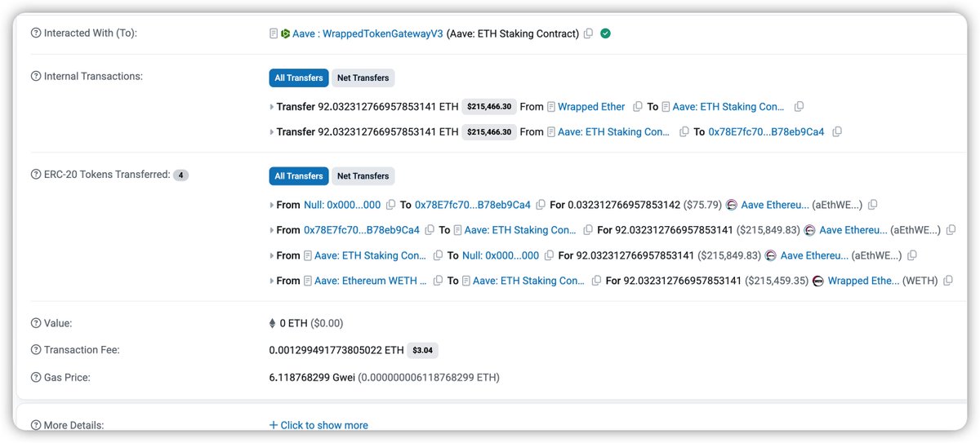Copy the aEthWE token address in the $75.79 transfer

click(873, 205)
